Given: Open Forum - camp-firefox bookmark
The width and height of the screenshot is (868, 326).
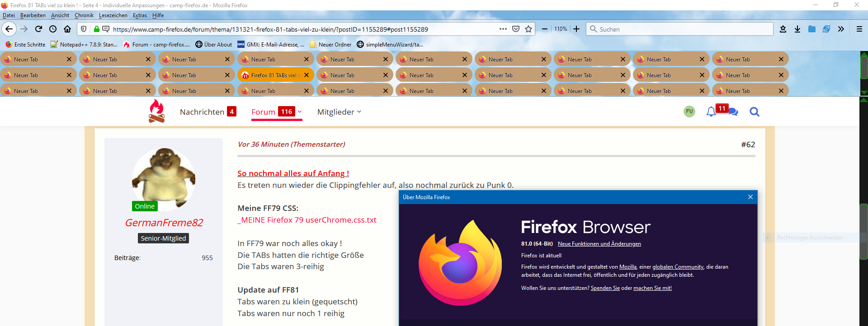Looking at the screenshot, I should click(x=156, y=44).
